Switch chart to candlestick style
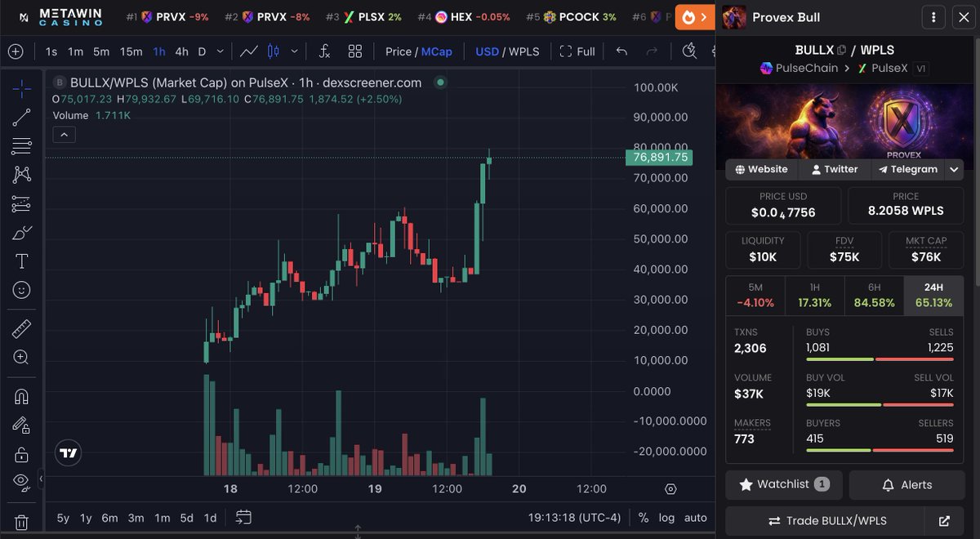The width and height of the screenshot is (980, 539). pyautogui.click(x=273, y=51)
